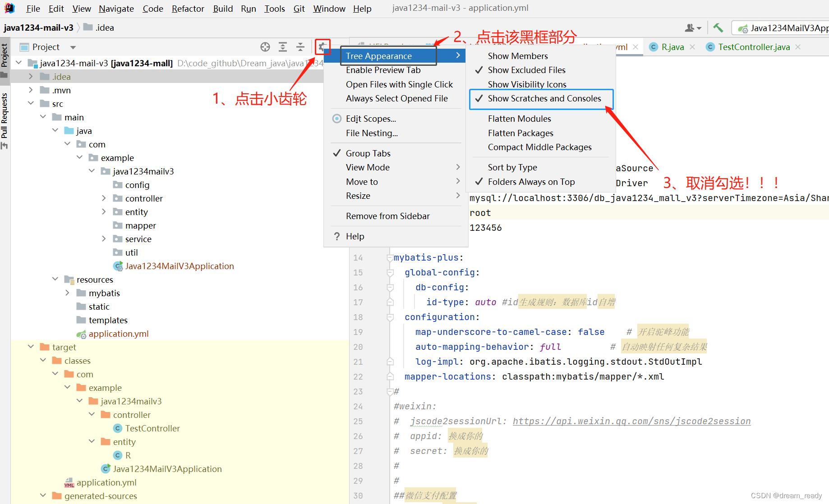This screenshot has height=504, width=829.
Task: Switch to the R.java tab
Action: point(672,47)
